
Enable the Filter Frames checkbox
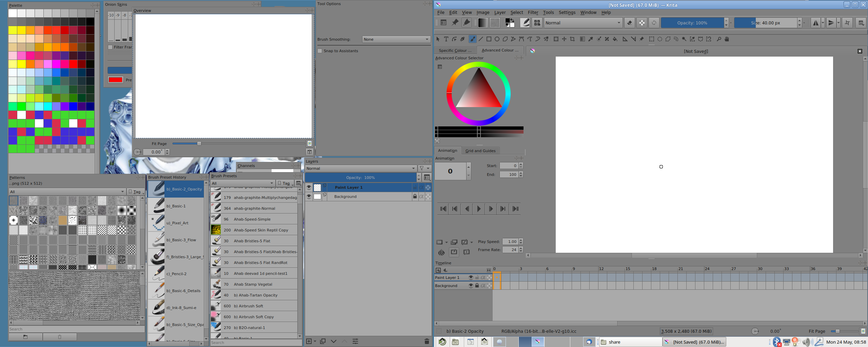click(110, 47)
